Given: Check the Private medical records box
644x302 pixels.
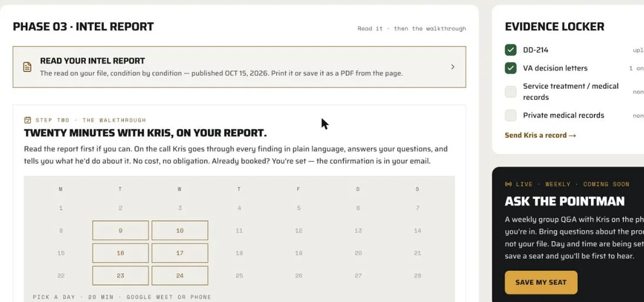Looking at the screenshot, I should point(510,115).
